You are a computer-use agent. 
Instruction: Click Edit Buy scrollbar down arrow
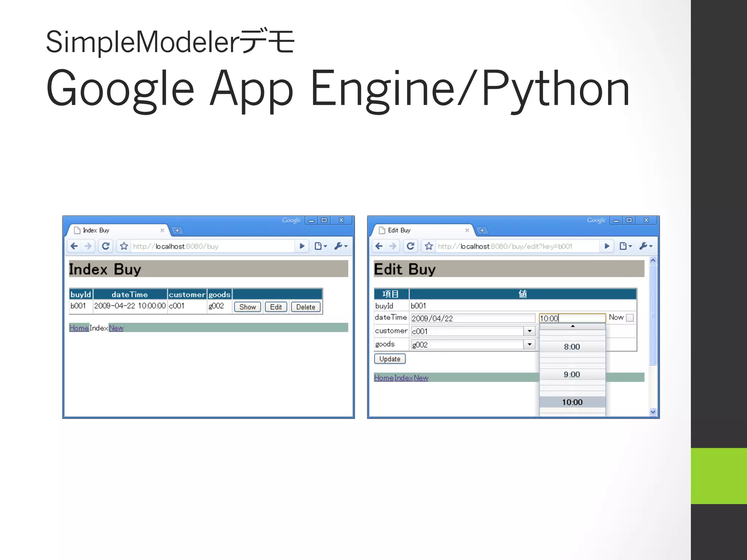(653, 412)
